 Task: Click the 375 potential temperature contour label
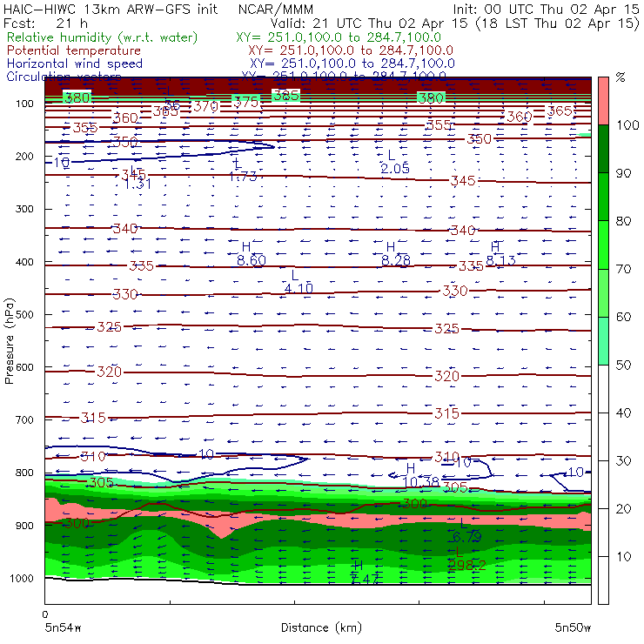tap(246, 102)
